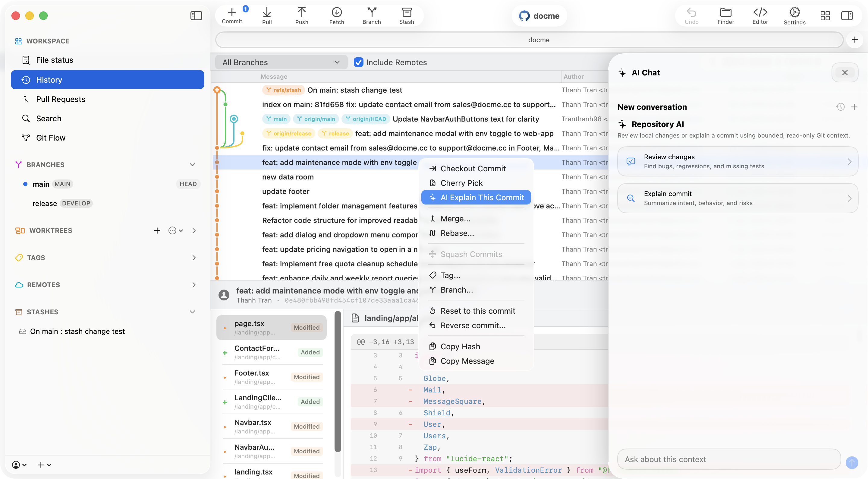Viewport: 868px width, 479px height.
Task: Open the Worktrees options ellipsis dropdown
Action: (175, 230)
